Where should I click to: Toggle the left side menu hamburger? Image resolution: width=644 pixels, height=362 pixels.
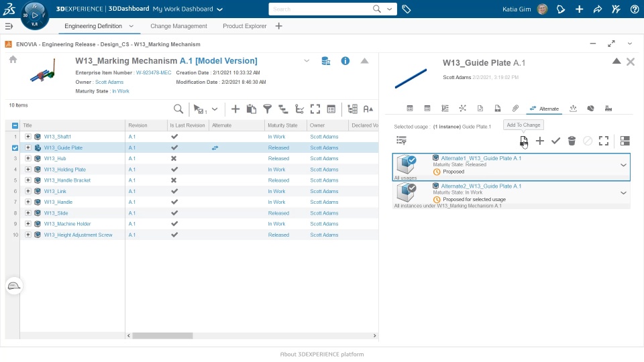(9, 26)
